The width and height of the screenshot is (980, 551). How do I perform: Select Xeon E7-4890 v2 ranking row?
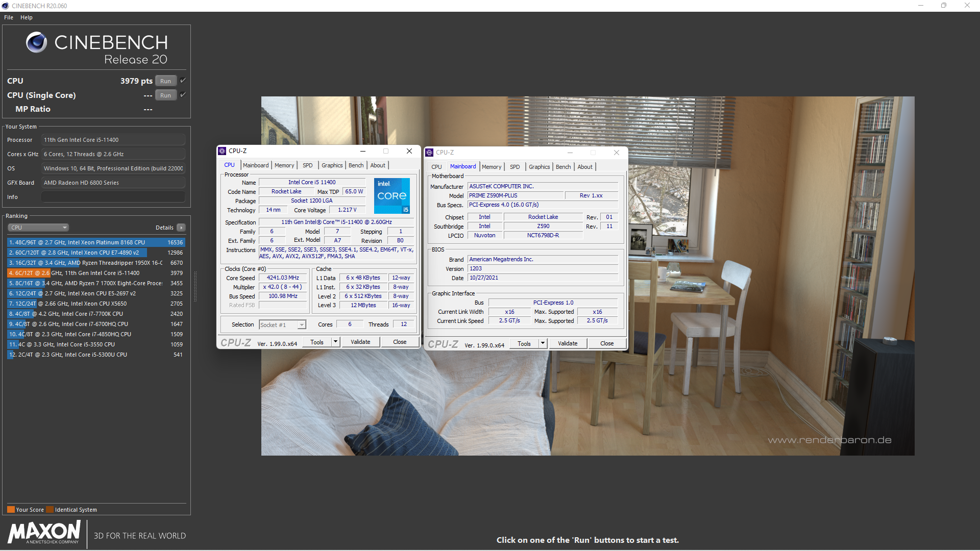pyautogui.click(x=96, y=253)
